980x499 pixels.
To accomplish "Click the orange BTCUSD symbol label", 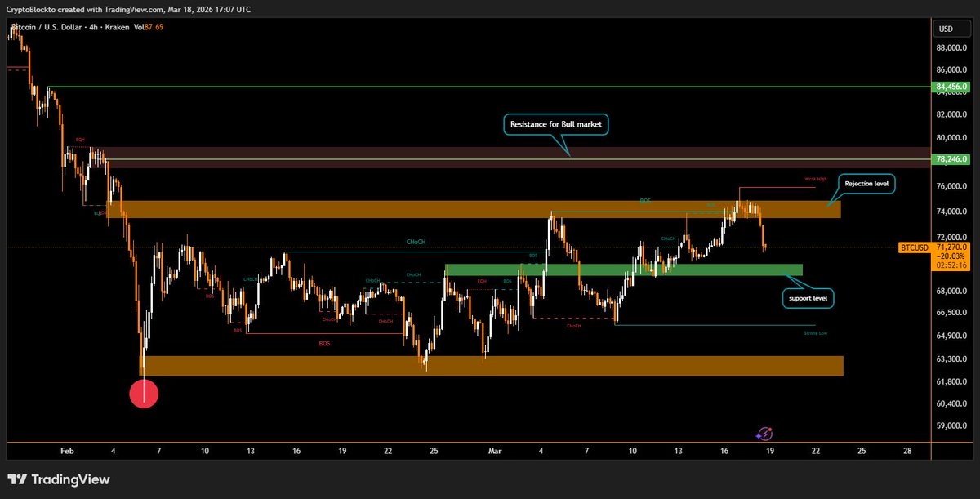I will click(914, 247).
